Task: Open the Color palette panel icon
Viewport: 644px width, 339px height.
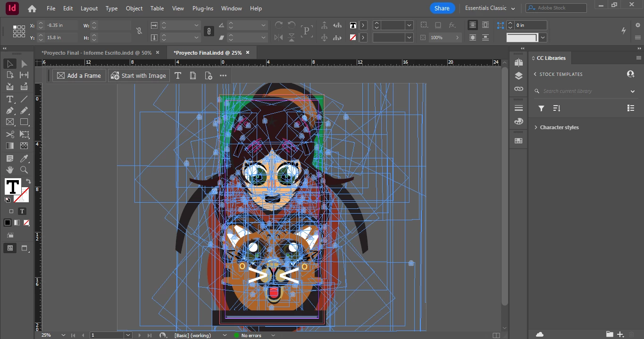Action: (519, 121)
